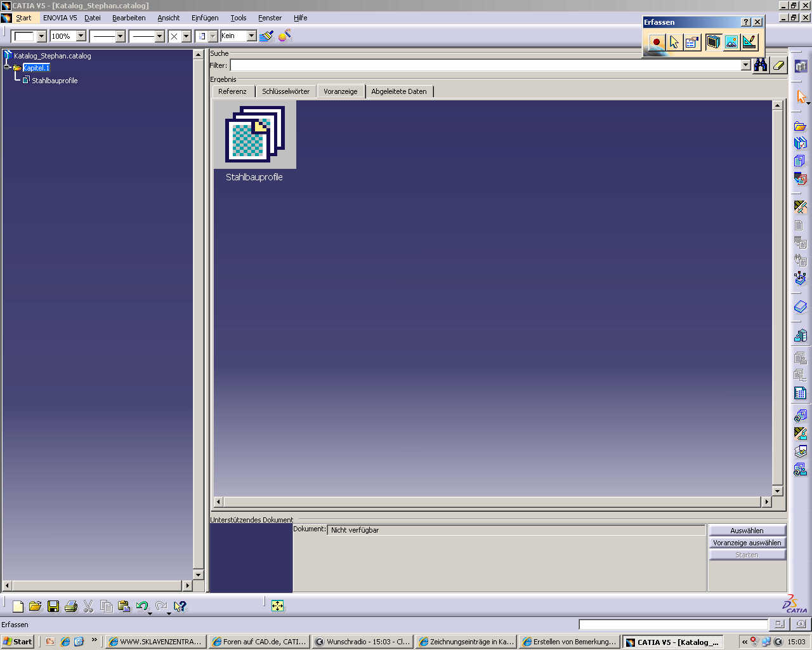Screen dimensions: 812x650
Task: Click the open folder icon in the right toolbar
Action: click(801, 126)
